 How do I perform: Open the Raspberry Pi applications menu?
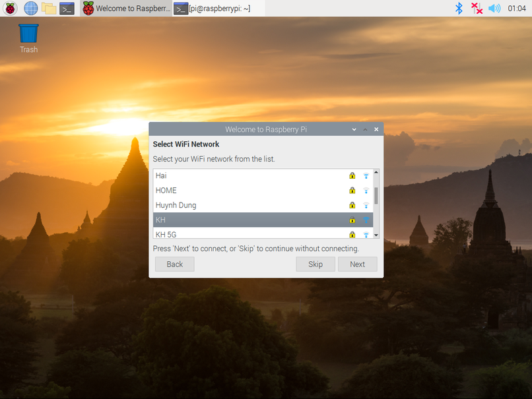[x=10, y=8]
